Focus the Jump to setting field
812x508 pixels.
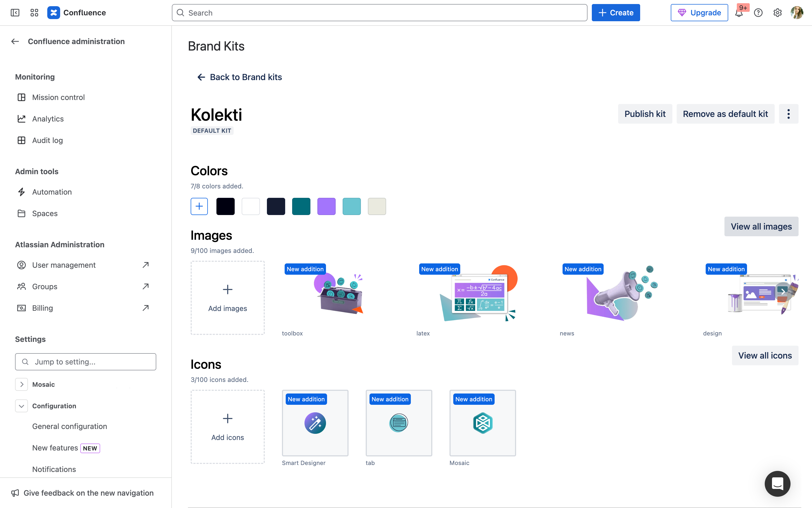point(86,362)
